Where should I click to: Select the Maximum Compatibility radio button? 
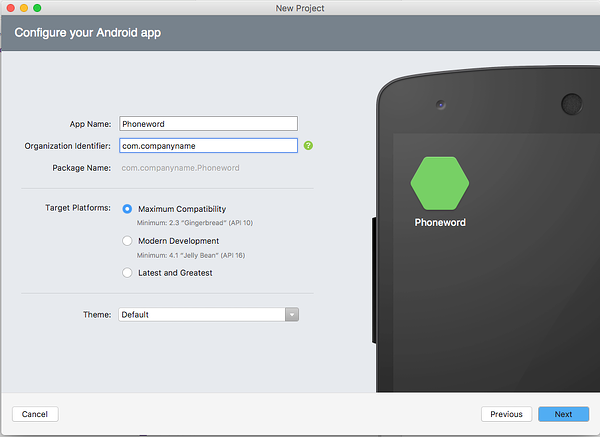point(127,209)
